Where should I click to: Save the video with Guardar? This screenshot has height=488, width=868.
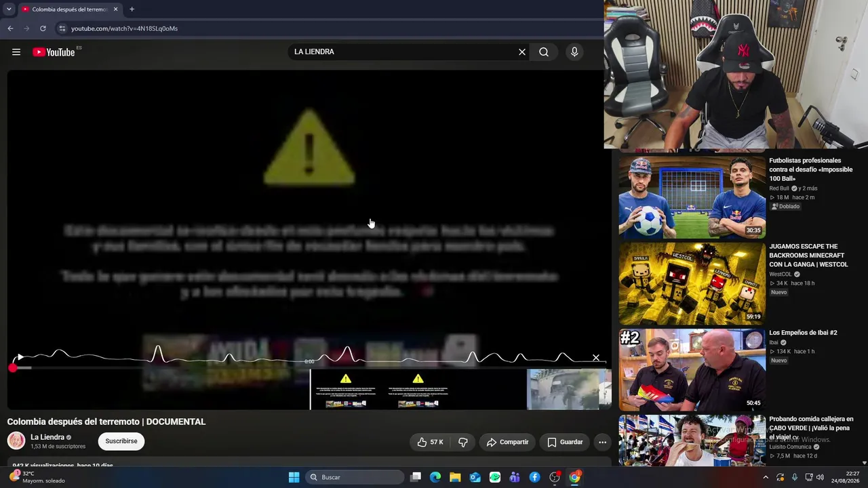565,443
